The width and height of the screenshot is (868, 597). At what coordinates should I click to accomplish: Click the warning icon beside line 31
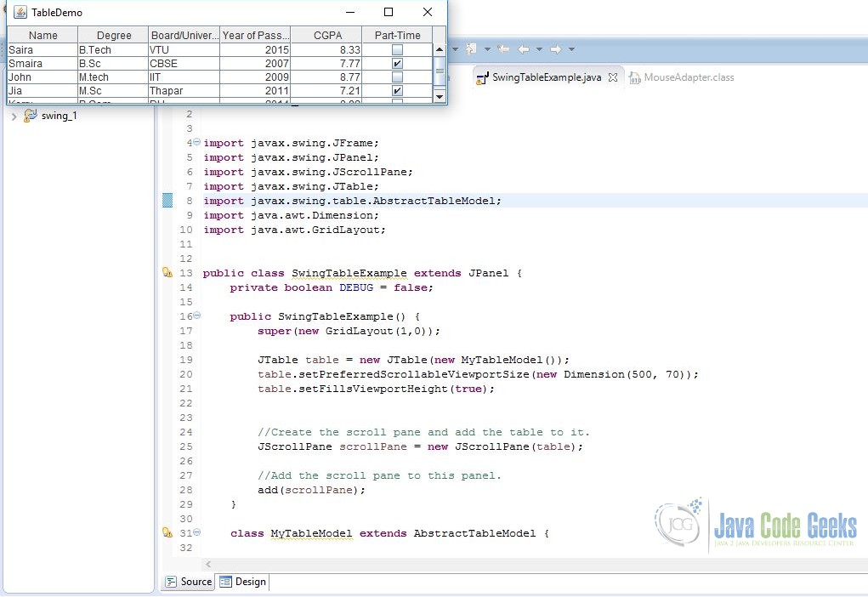tap(168, 532)
